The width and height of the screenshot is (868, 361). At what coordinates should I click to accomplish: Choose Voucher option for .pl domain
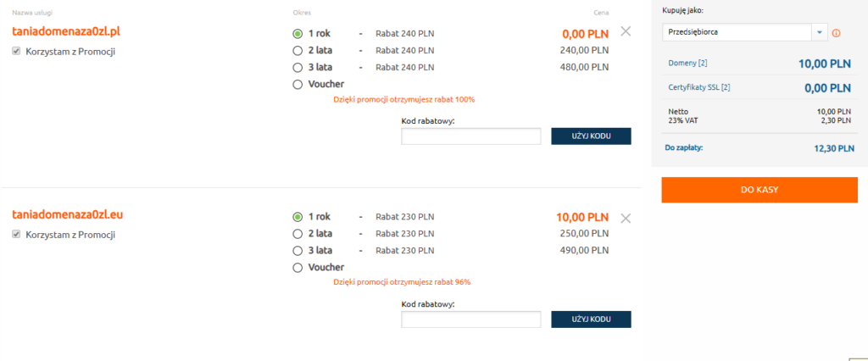point(298,84)
